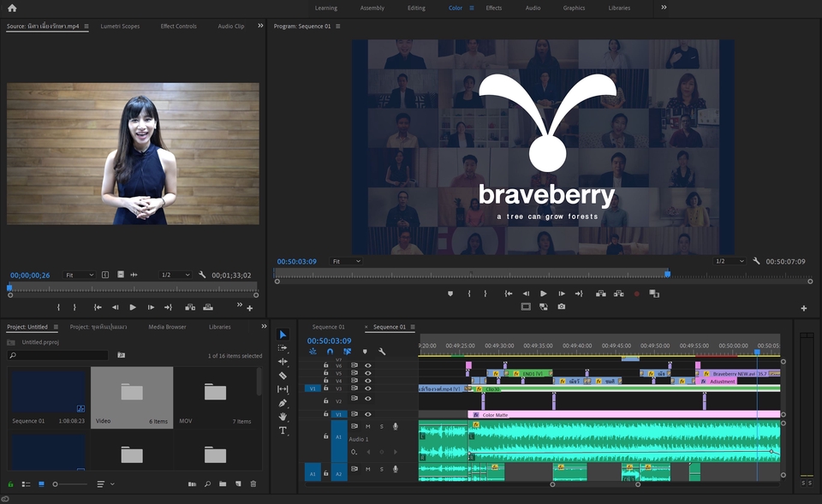
Task: Click Find magnifier in Project panel footer
Action: point(207,483)
